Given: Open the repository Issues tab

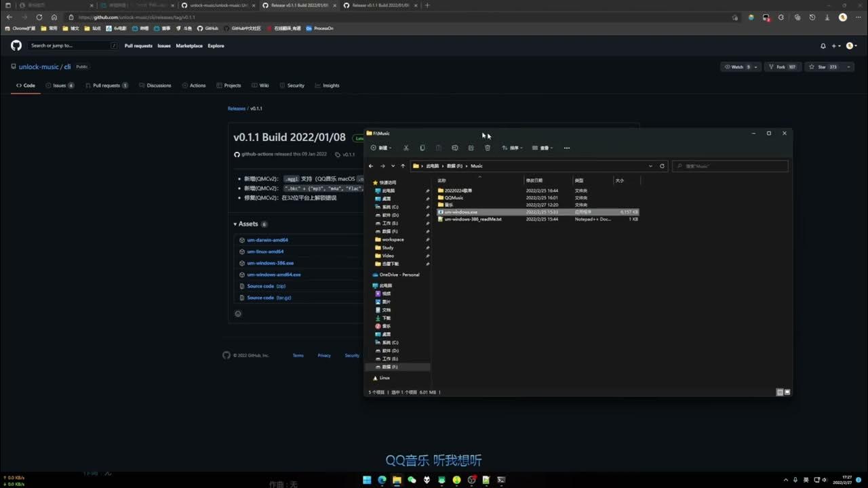Looking at the screenshot, I should click(60, 85).
